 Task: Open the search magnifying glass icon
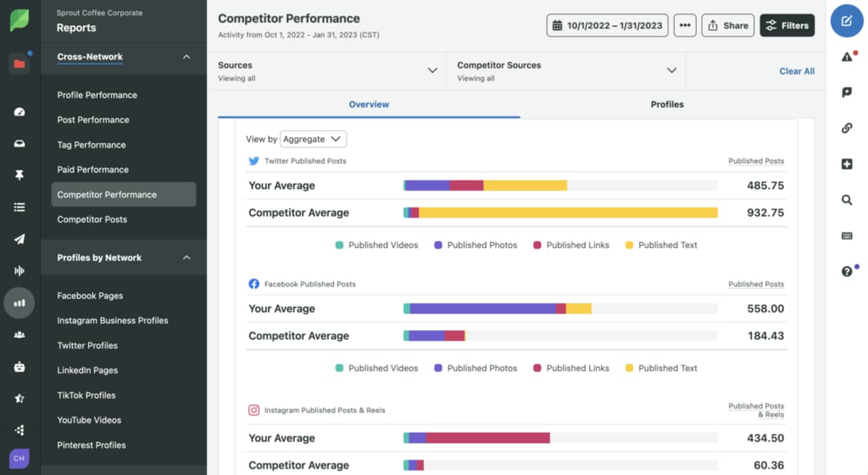[x=846, y=200]
